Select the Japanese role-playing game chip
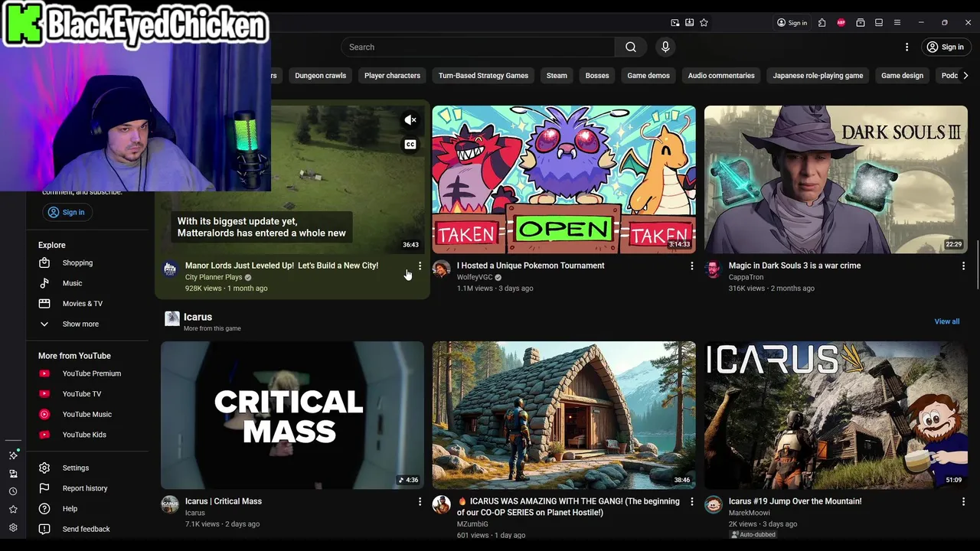 (x=818, y=75)
